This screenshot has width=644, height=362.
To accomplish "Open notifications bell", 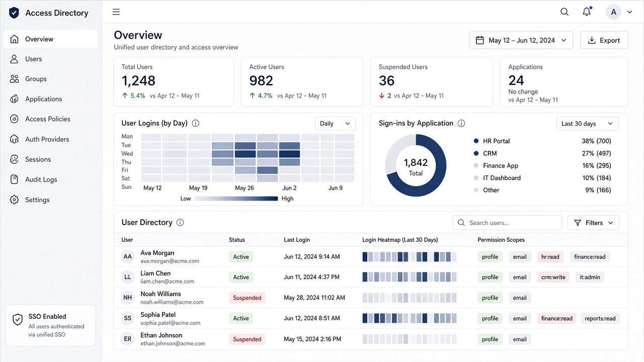I will coord(587,12).
